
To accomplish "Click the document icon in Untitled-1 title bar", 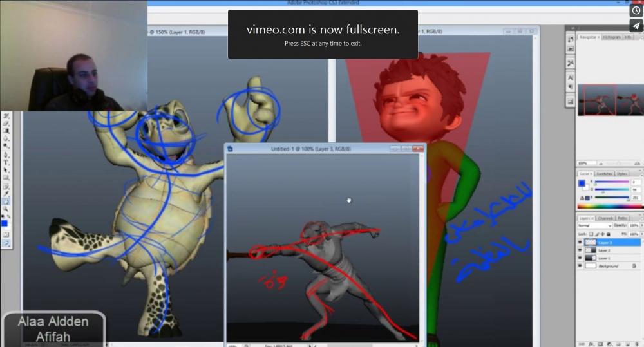I will point(230,149).
